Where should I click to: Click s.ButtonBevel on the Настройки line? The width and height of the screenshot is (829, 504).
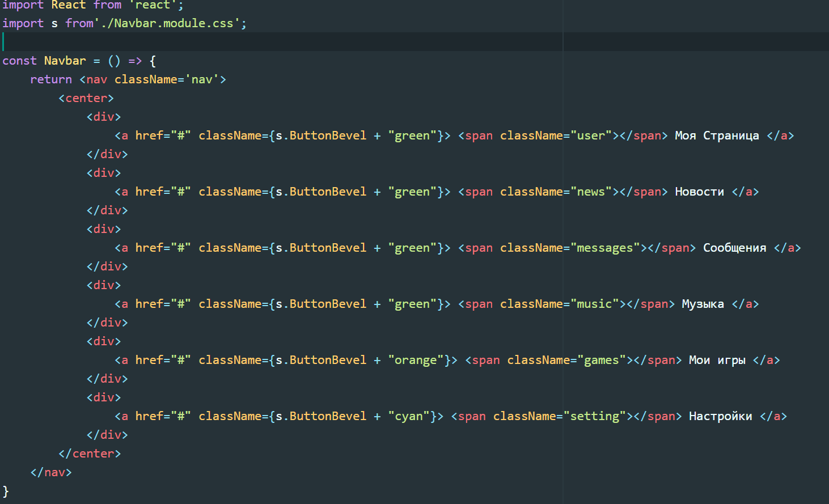coord(321,416)
